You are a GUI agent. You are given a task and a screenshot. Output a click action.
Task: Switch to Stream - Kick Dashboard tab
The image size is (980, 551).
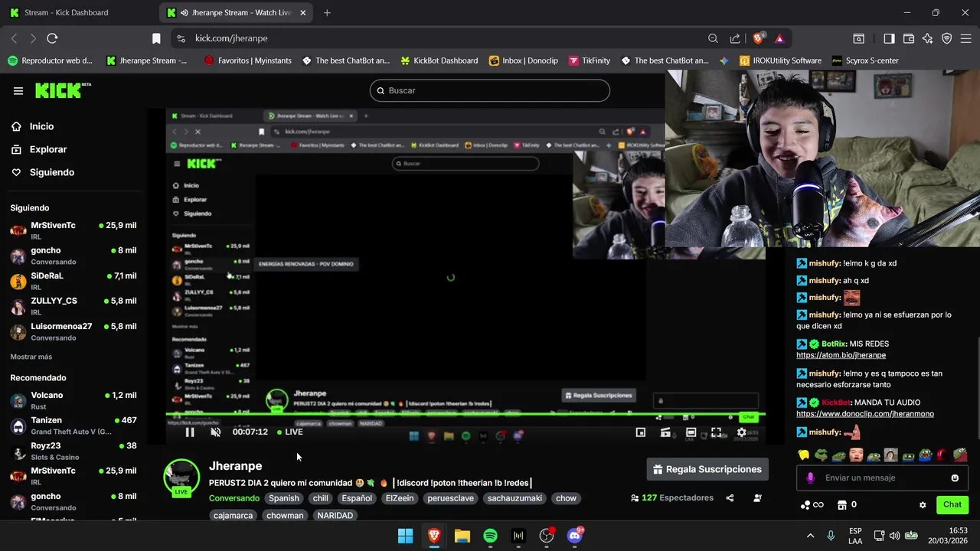coord(77,13)
